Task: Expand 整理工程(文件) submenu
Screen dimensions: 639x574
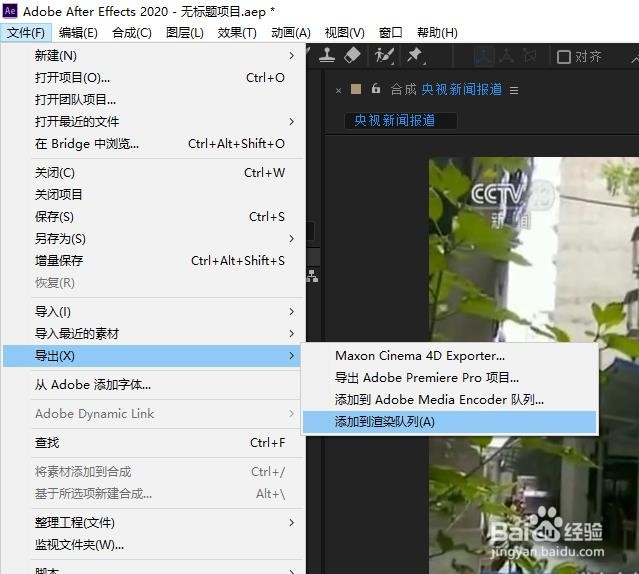Action: [154, 523]
